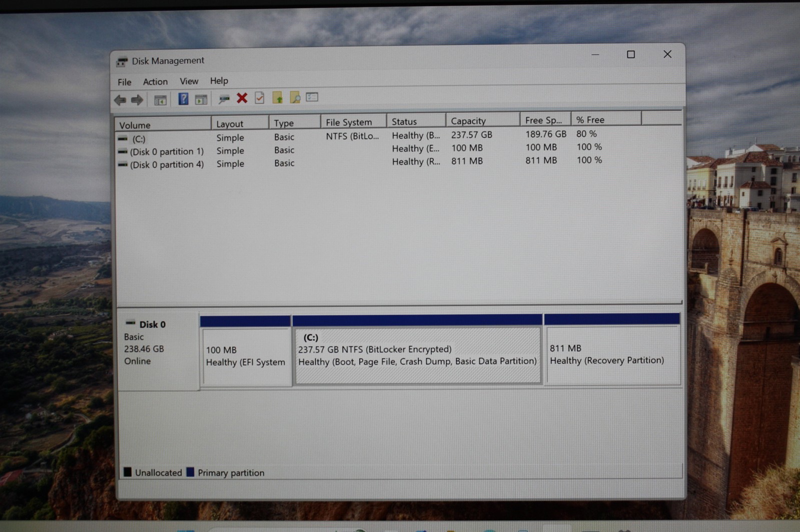
Task: Sort by the Type column header
Action: point(295,122)
